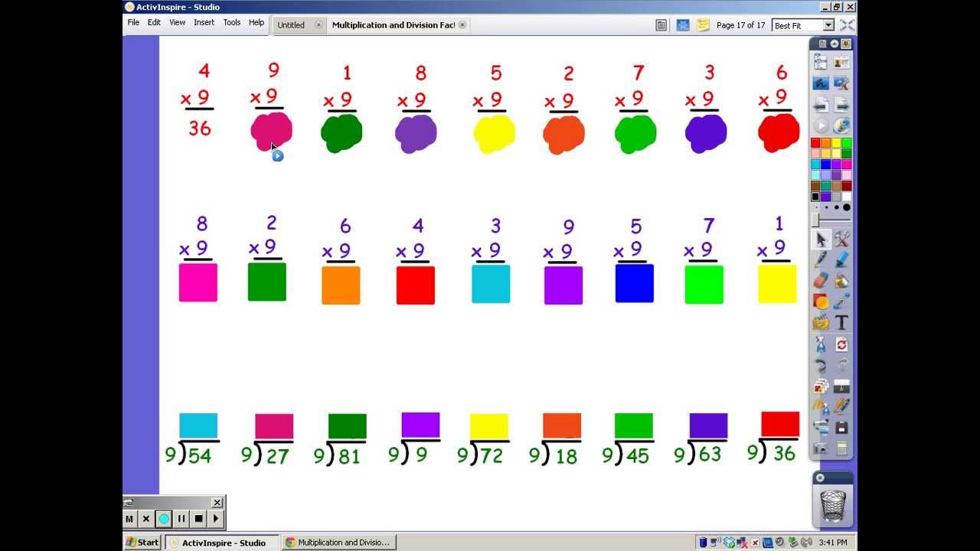Select the Text tool
The height and width of the screenshot is (551, 980).
tap(841, 322)
